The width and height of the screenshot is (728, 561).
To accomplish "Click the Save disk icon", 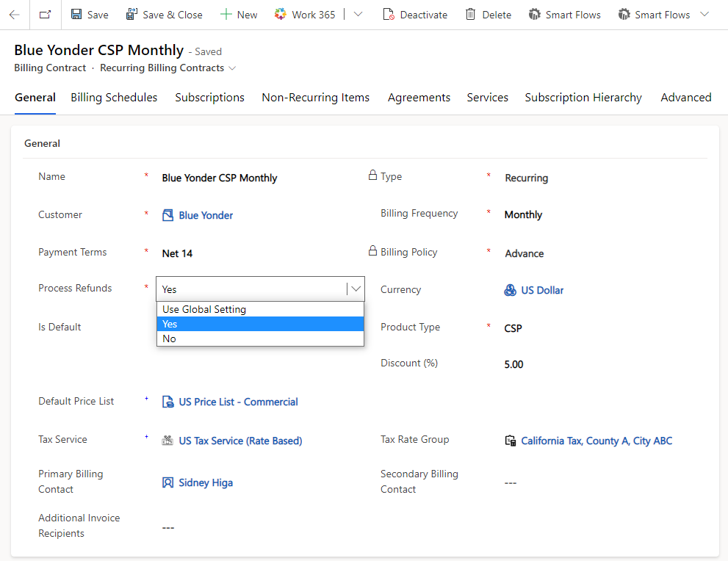I will tap(76, 15).
